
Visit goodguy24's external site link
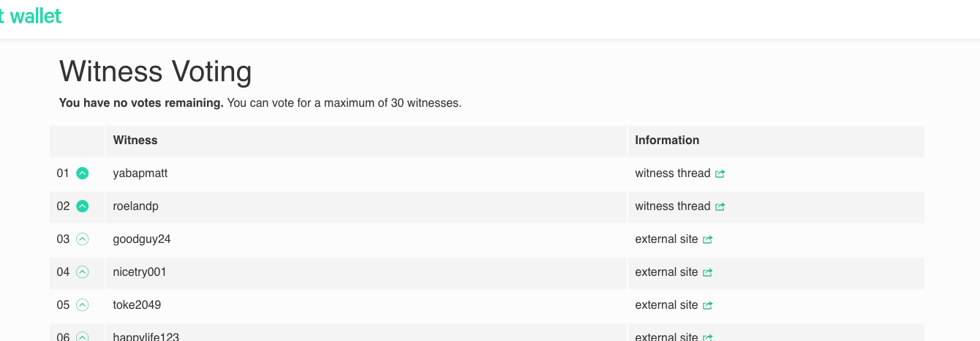666,239
